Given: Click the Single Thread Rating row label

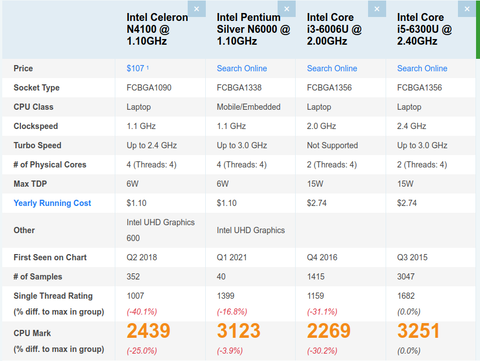Looking at the screenshot, I should [x=53, y=296].
